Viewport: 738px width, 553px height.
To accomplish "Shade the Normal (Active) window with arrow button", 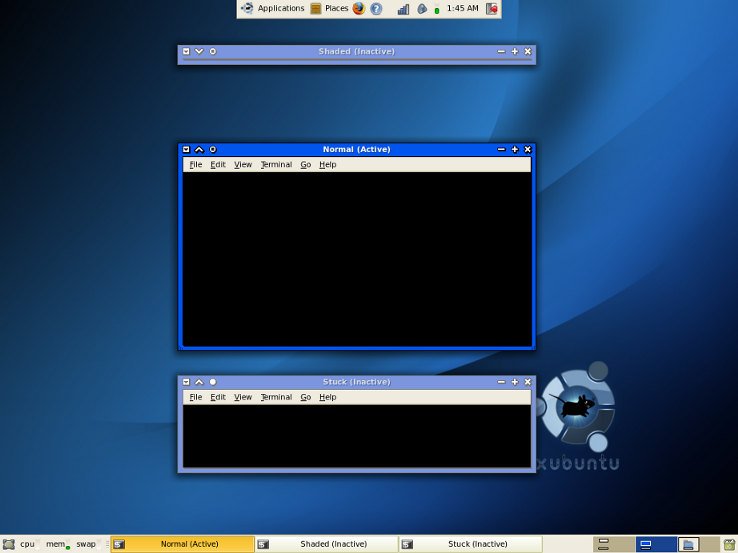I will [x=199, y=149].
